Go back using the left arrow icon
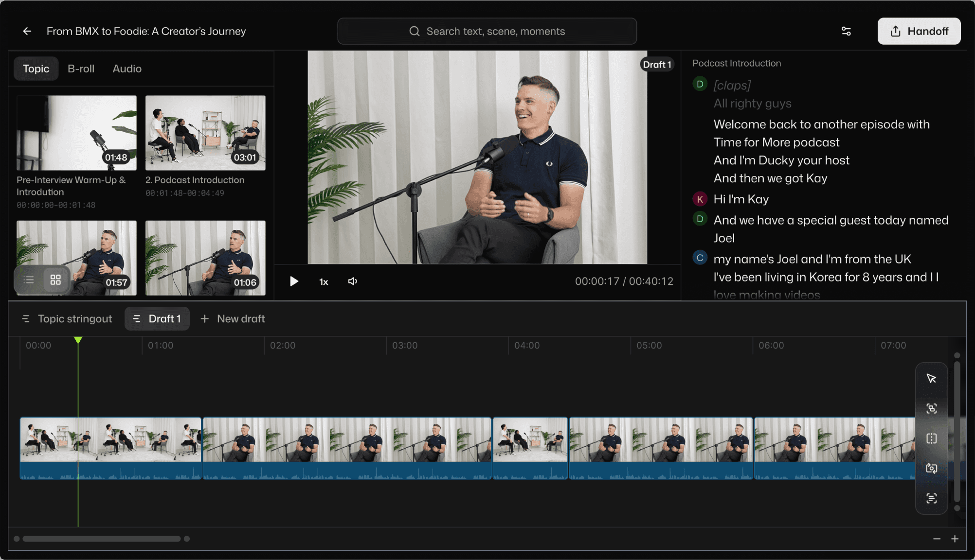Screen dimensions: 975x560 coord(27,31)
